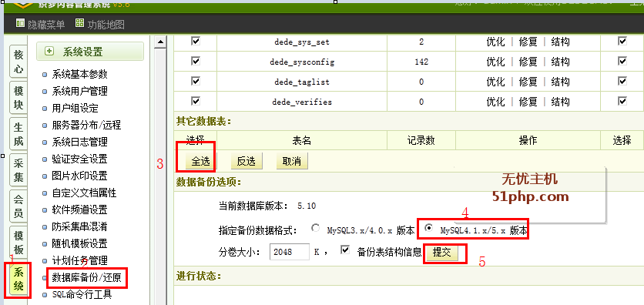Switch to the 模板 side tab
Viewport: 644px width, 305px height.
pyautogui.click(x=18, y=242)
